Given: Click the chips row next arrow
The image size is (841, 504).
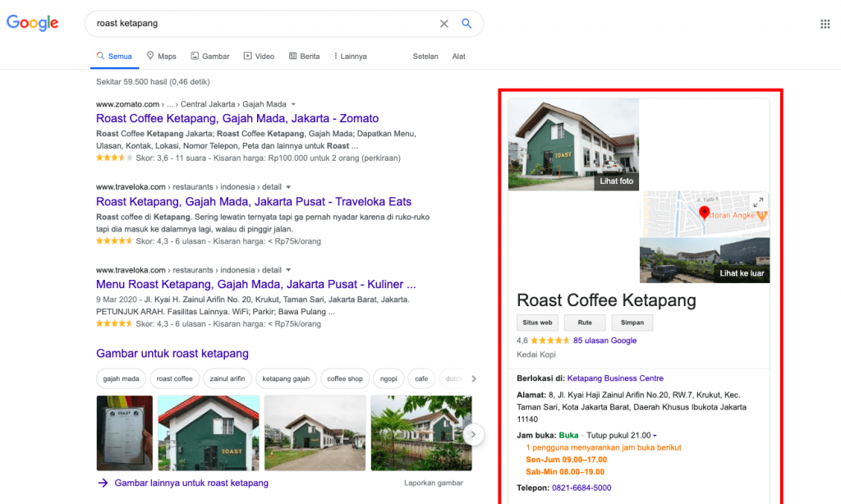Looking at the screenshot, I should pyautogui.click(x=474, y=378).
